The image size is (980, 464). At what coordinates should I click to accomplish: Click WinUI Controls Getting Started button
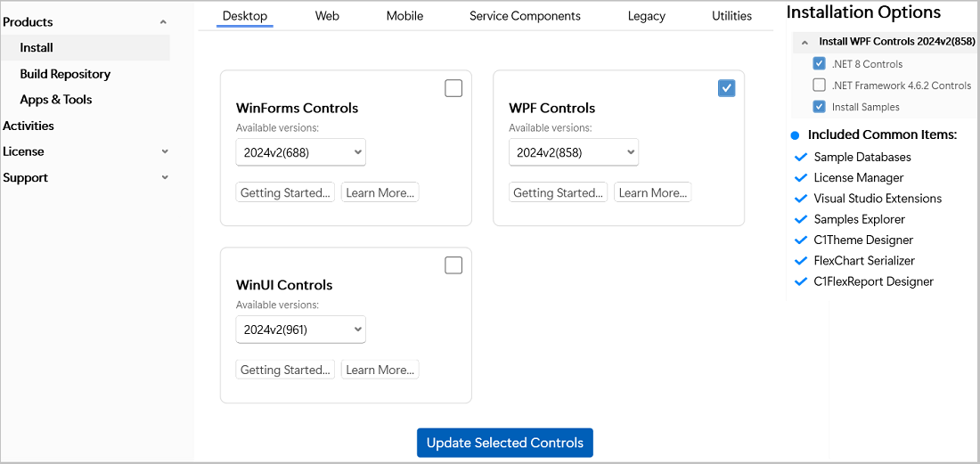coord(285,369)
